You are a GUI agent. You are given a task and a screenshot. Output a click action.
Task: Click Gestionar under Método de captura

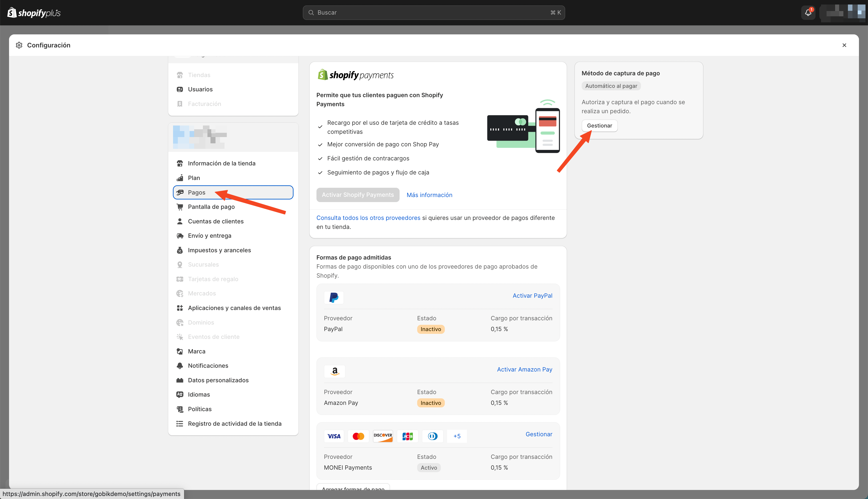(x=599, y=126)
